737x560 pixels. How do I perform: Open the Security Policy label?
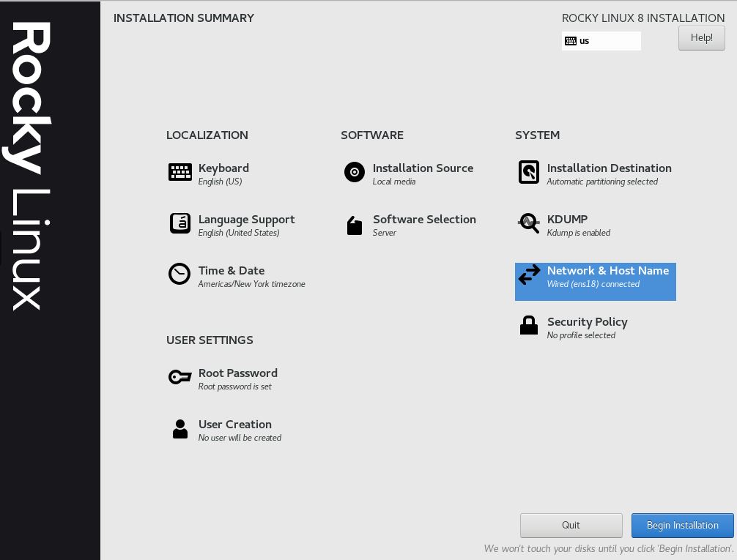(587, 322)
